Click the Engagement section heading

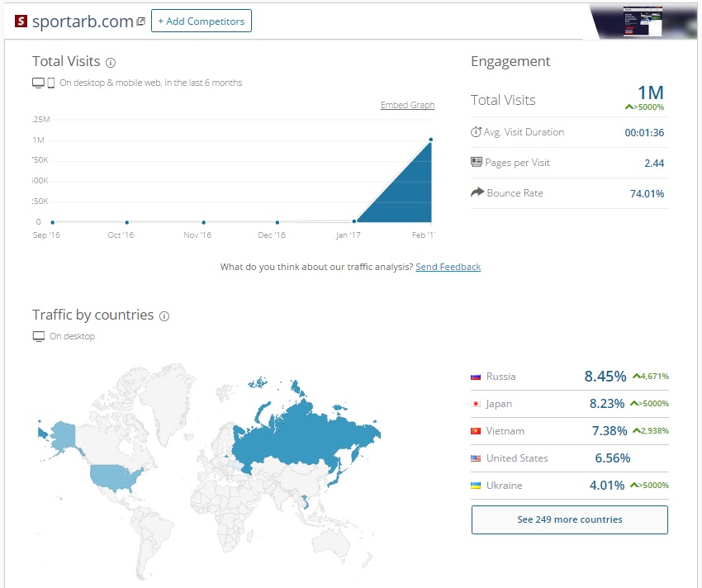pyautogui.click(x=510, y=61)
